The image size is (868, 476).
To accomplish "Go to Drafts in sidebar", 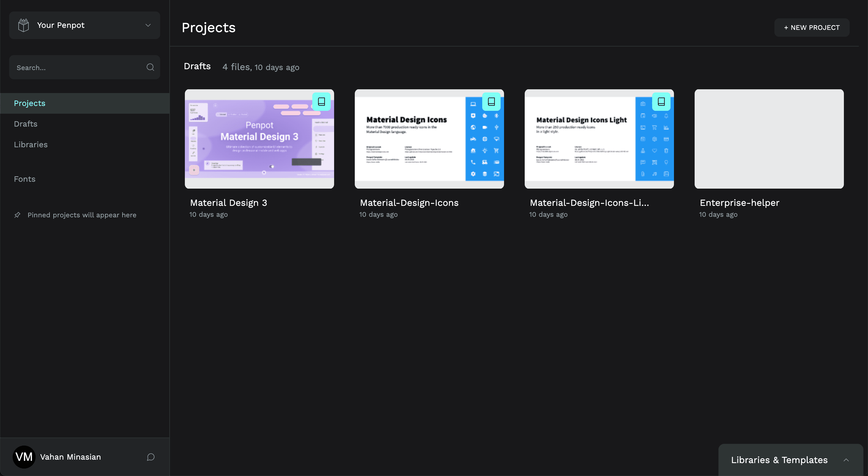I will (26, 124).
